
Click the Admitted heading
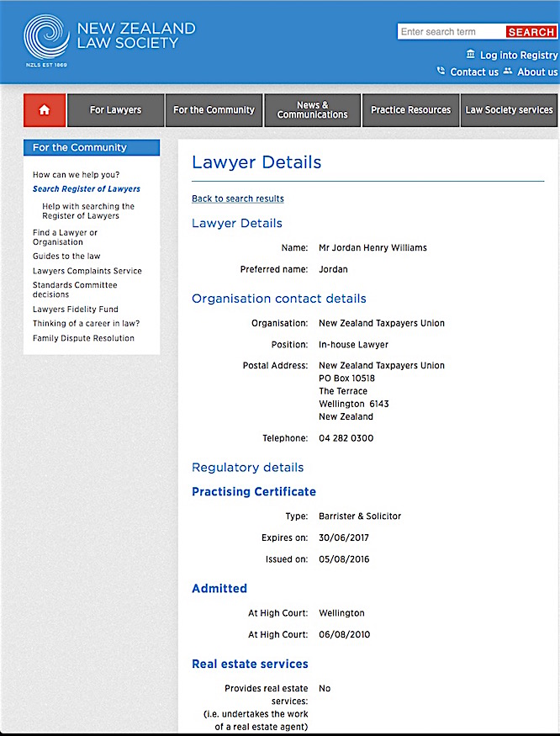(x=219, y=589)
